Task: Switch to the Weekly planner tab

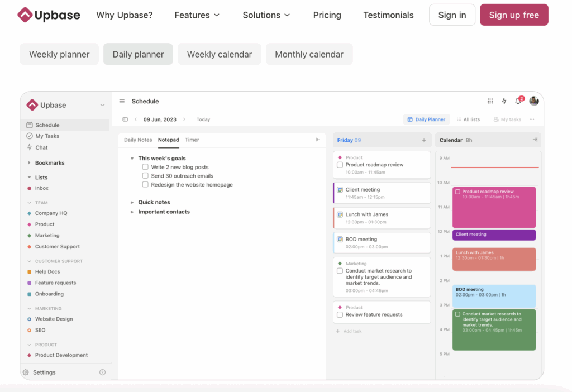Action: pos(59,54)
